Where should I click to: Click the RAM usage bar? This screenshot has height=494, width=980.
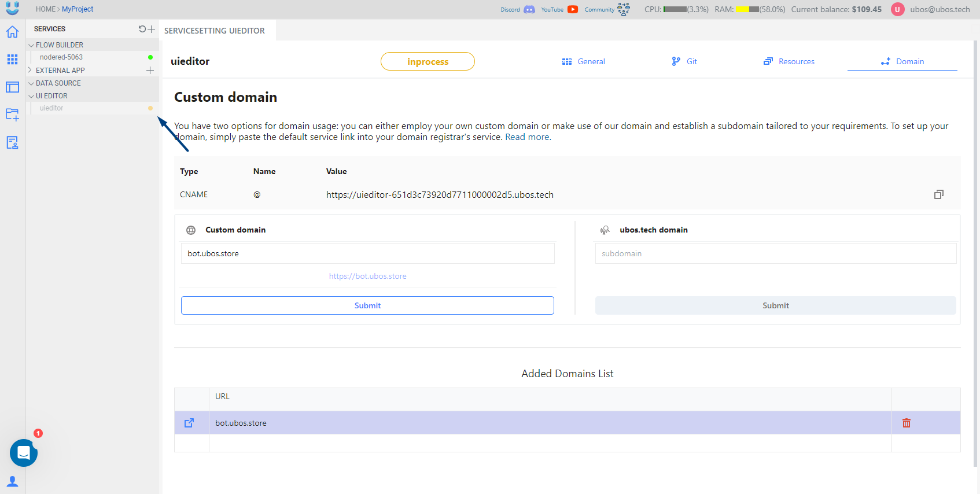[747, 9]
